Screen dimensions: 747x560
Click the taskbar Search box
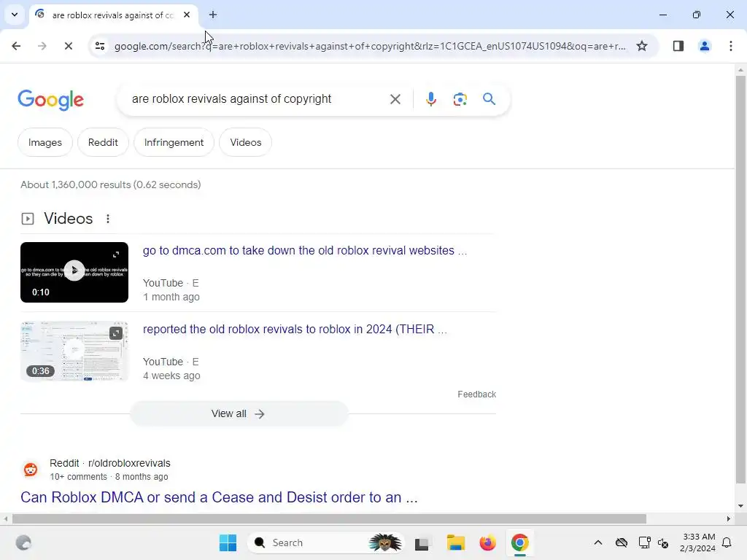click(x=325, y=542)
